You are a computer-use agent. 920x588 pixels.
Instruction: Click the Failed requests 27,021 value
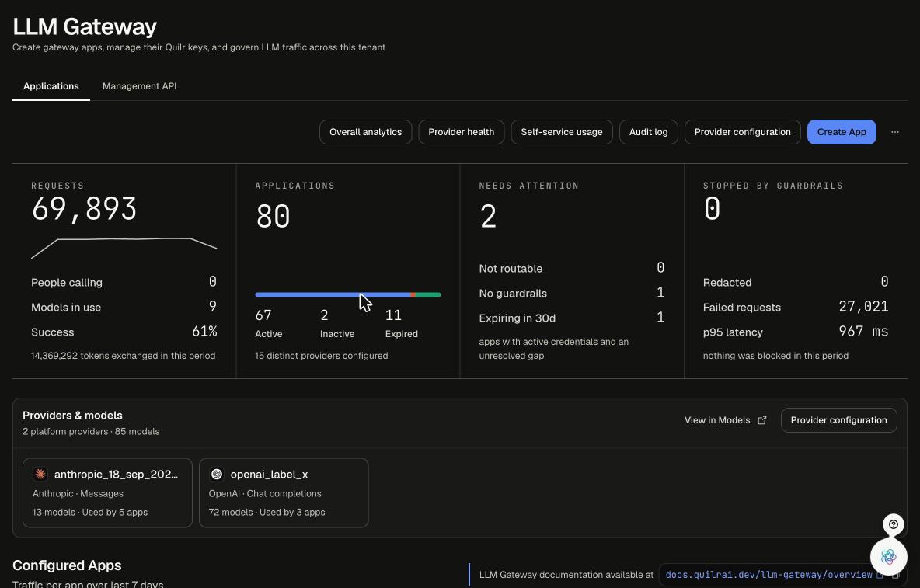(x=863, y=307)
